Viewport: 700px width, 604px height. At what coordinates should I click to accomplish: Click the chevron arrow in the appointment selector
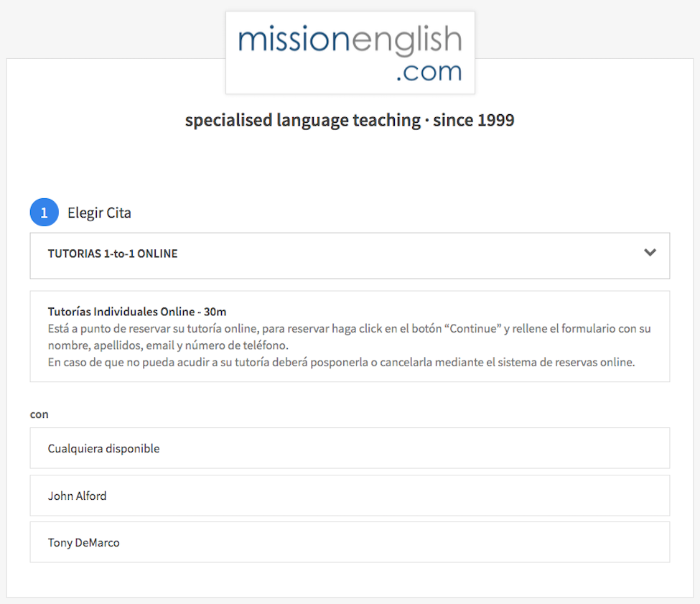[x=650, y=253]
